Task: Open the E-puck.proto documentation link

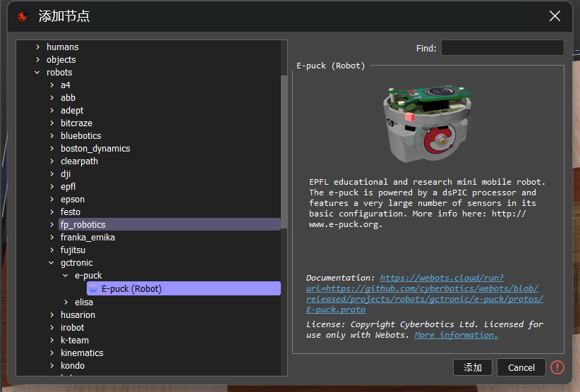Action: 424,293
